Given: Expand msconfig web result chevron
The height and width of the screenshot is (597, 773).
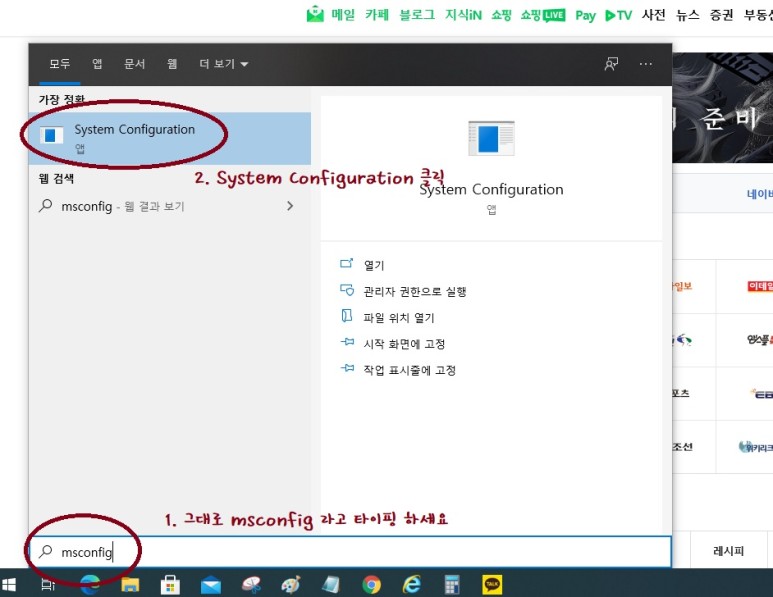Looking at the screenshot, I should point(290,206).
